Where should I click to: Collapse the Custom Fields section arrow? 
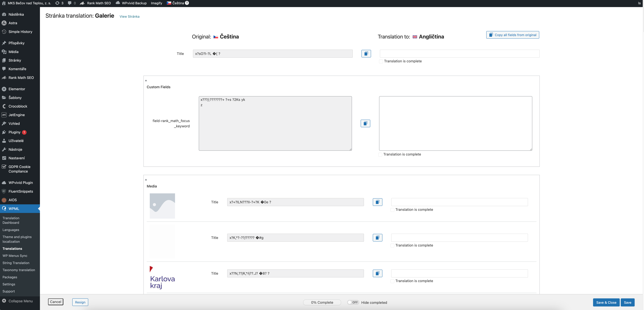click(x=146, y=80)
